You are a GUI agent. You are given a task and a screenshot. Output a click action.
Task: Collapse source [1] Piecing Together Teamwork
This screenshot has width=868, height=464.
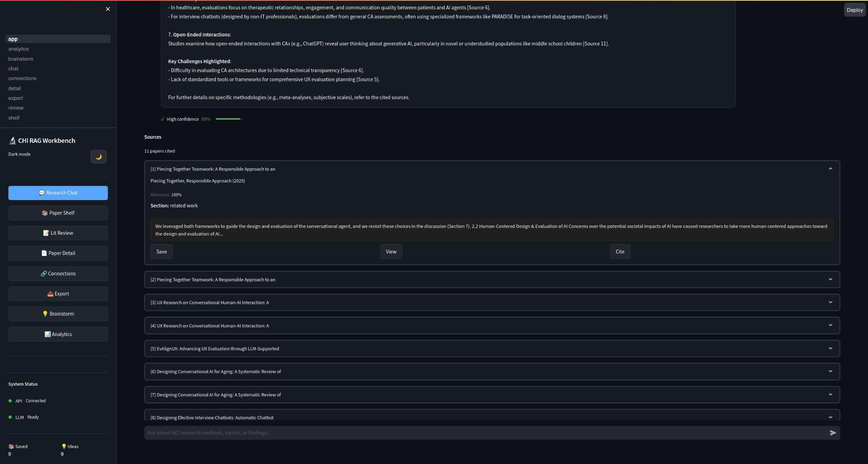pyautogui.click(x=830, y=169)
